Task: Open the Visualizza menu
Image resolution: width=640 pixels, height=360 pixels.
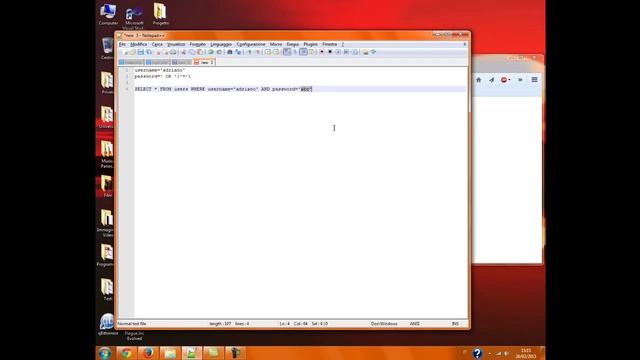Action: coord(176,44)
